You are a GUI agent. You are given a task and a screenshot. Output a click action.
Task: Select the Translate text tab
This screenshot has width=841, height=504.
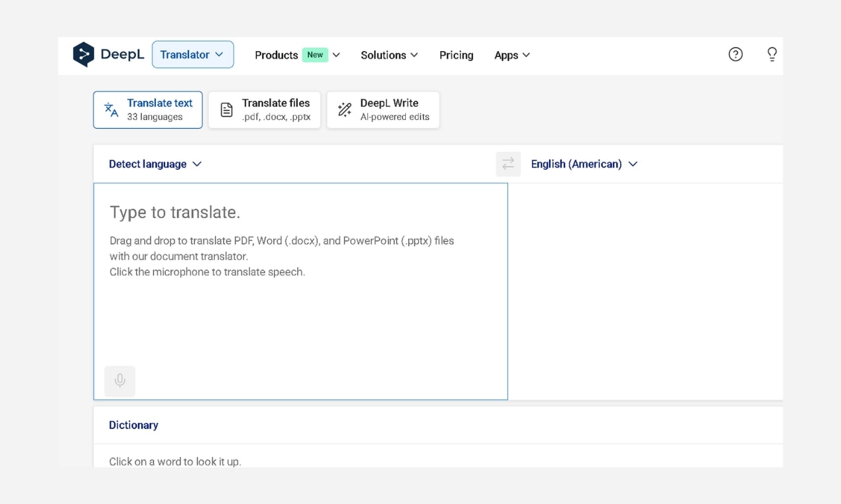(x=148, y=110)
